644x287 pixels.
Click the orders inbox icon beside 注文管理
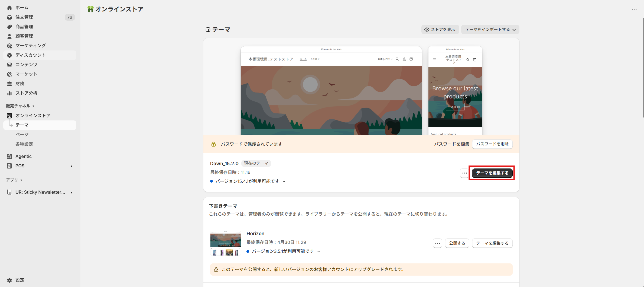[x=9, y=17]
